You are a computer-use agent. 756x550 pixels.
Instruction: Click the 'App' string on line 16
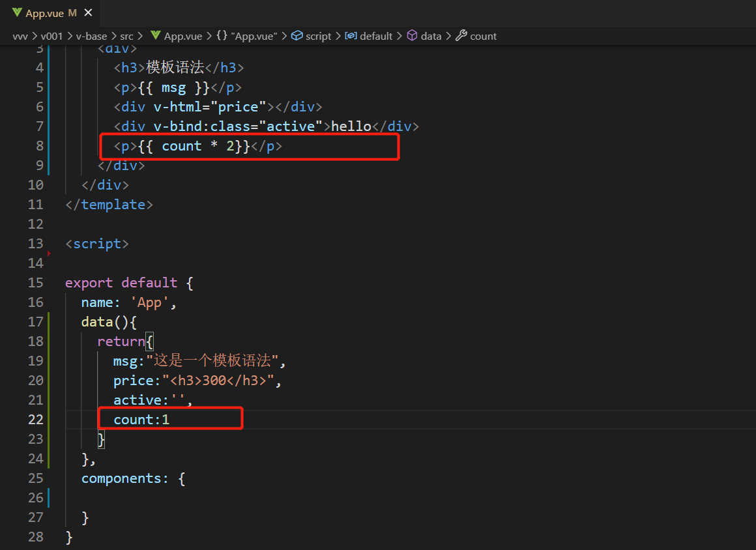(149, 302)
